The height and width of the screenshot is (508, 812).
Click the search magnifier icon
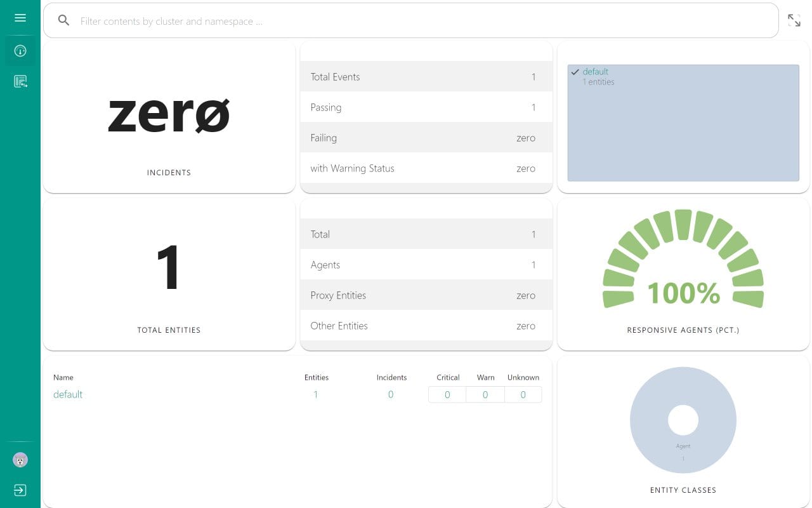click(63, 20)
